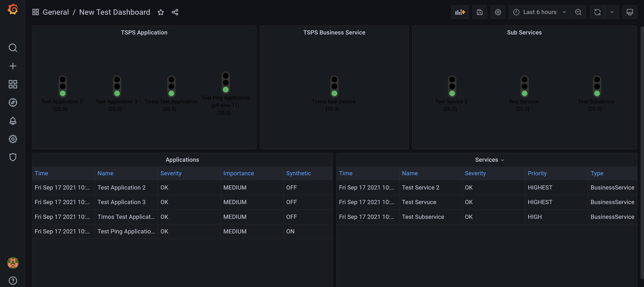Zoom out the time range

coord(578,12)
